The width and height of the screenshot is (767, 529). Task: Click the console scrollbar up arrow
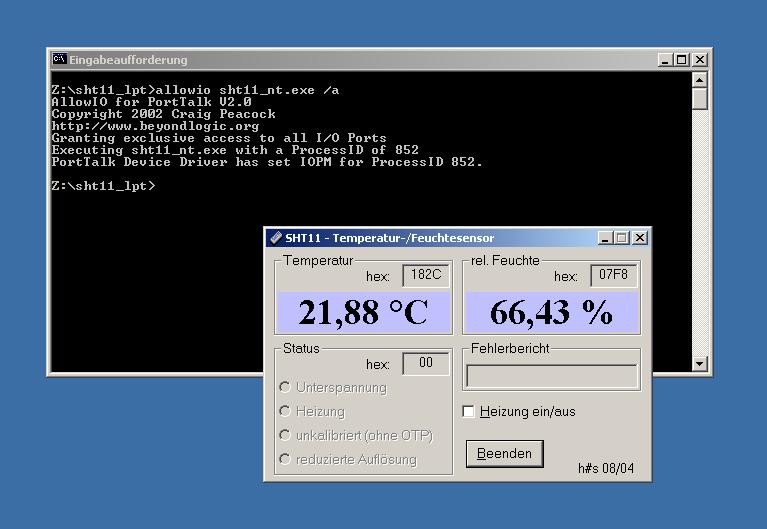pos(700,79)
